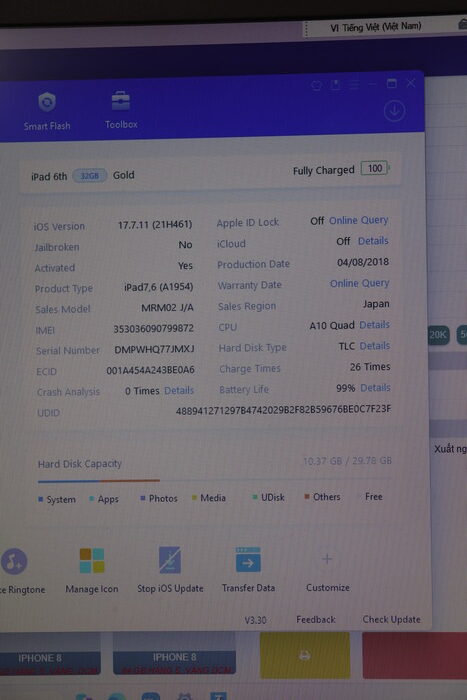Click Online Query next to Apple ID Lock
The height and width of the screenshot is (700, 467).
pyautogui.click(x=359, y=220)
